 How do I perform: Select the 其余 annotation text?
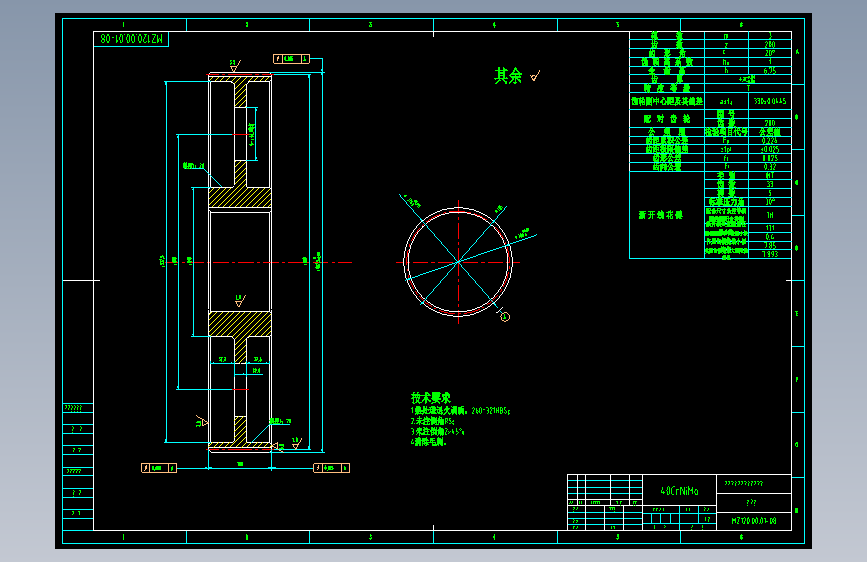tap(508, 76)
